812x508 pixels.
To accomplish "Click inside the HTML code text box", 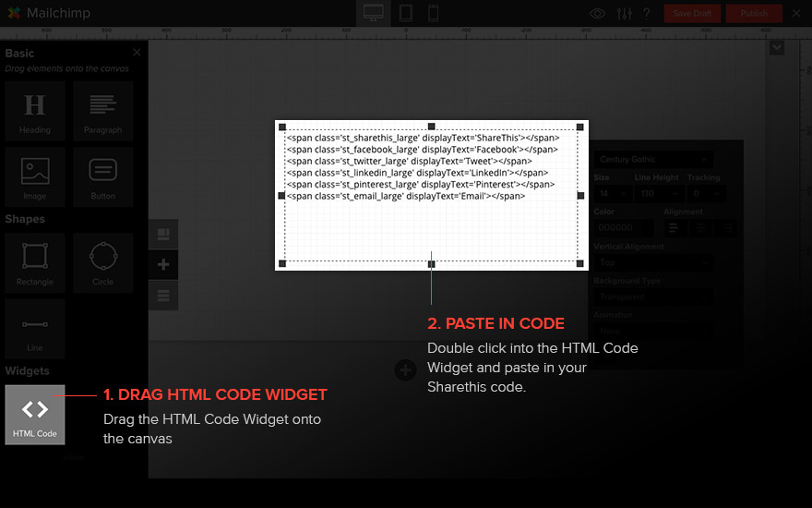I will [x=431, y=222].
